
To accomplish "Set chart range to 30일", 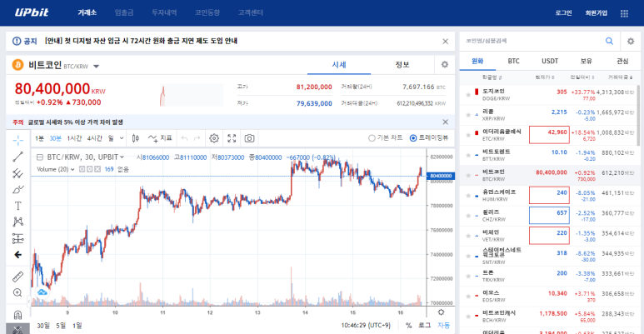I will (x=43, y=326).
